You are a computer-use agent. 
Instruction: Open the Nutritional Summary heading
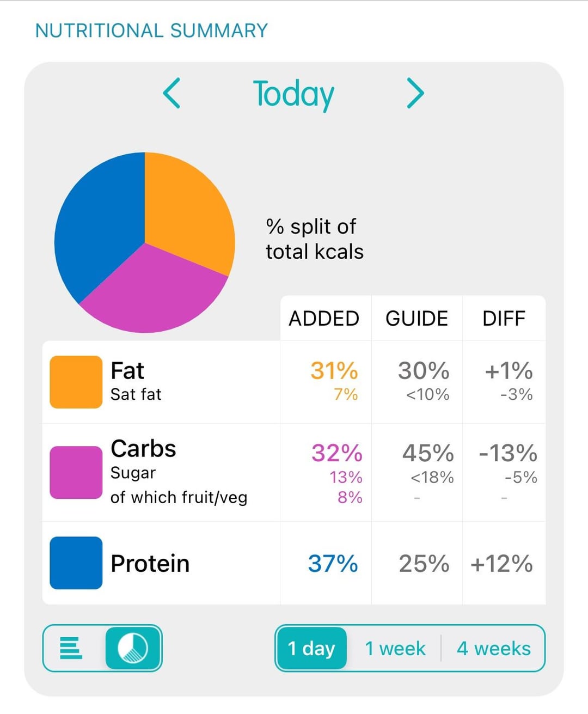coord(151,30)
